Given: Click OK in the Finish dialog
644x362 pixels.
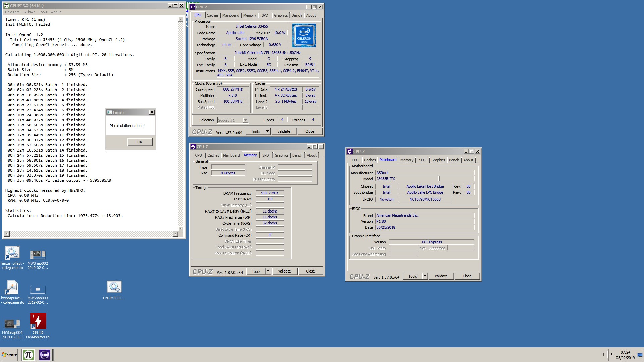Looking at the screenshot, I should (140, 142).
